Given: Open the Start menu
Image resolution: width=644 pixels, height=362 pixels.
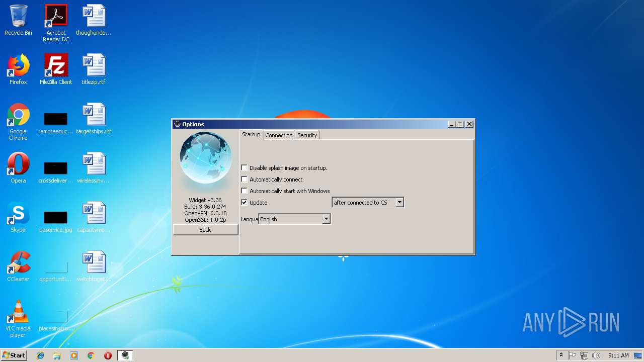Looking at the screenshot, I should pyautogui.click(x=14, y=355).
